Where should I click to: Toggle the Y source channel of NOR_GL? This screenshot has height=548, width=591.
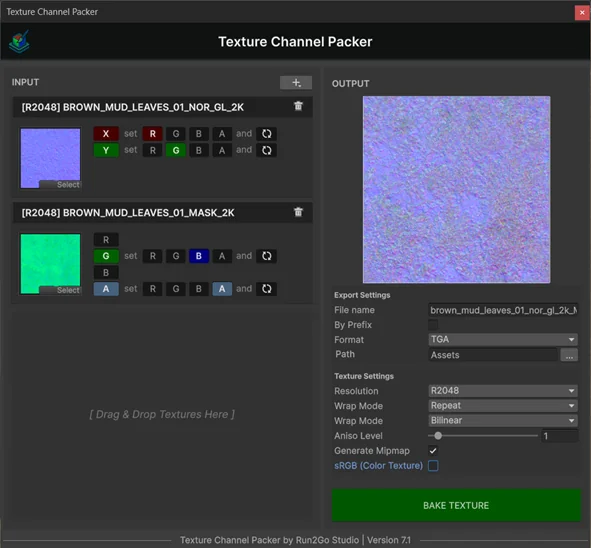106,150
